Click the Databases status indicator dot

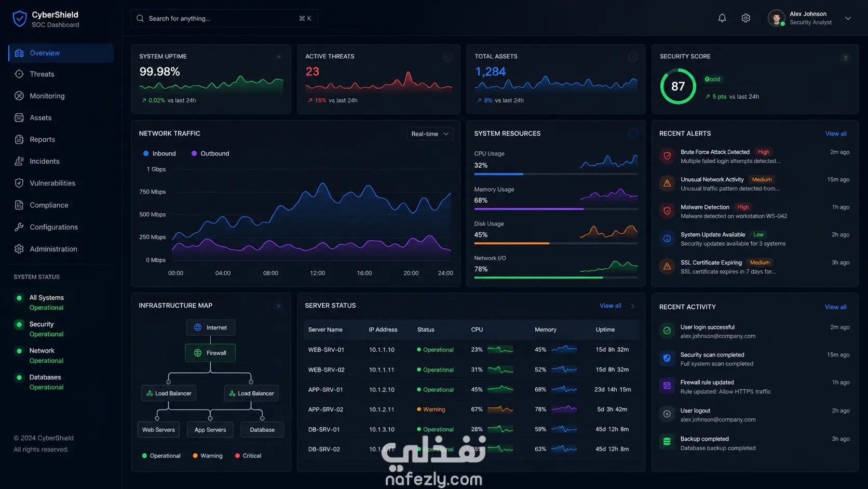point(19,378)
